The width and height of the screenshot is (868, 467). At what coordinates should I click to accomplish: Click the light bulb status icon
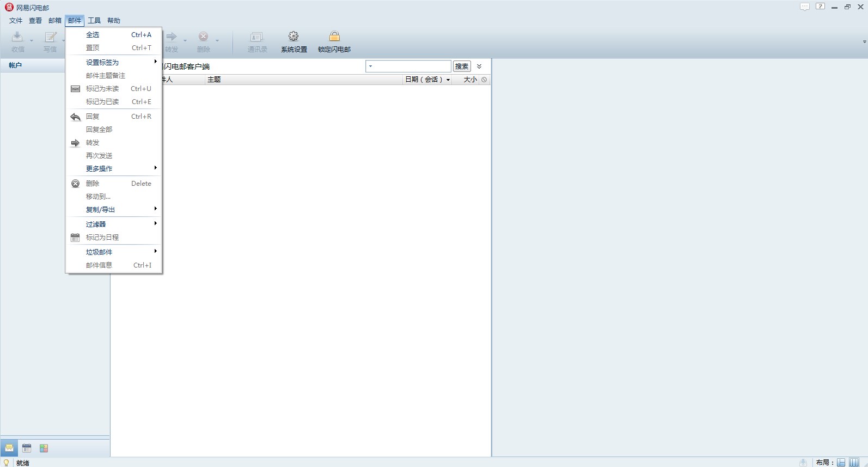point(7,463)
